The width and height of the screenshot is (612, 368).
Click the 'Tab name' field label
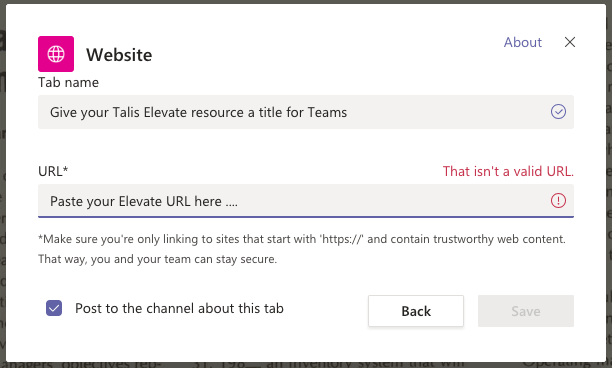[x=68, y=82]
